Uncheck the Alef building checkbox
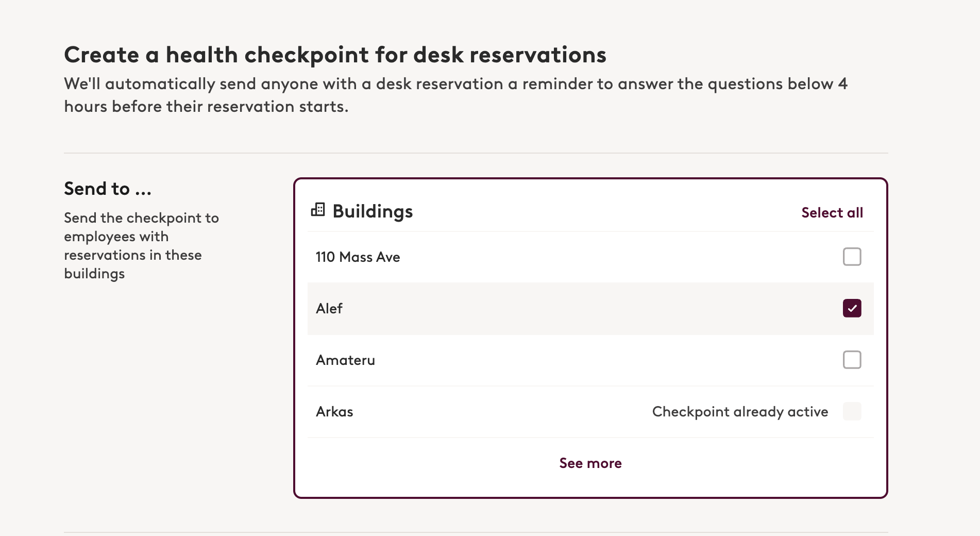 (852, 308)
